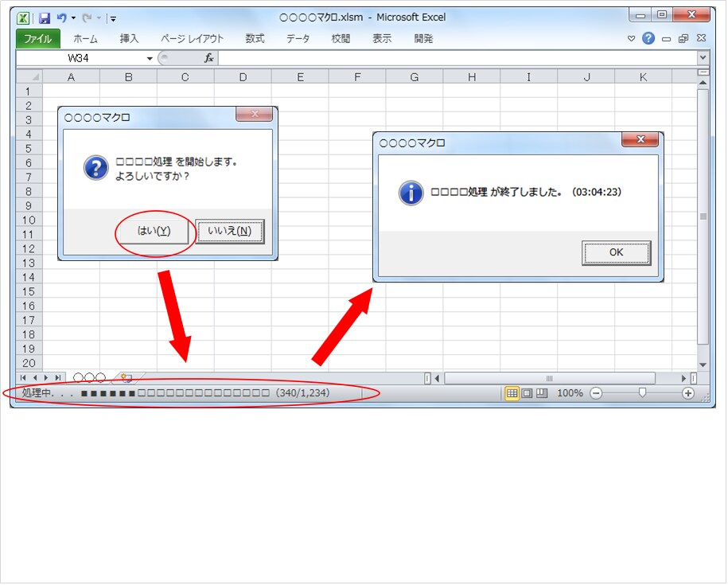728x585 pixels.
Task: Click the vertical scrollbar down arrow
Action: pyautogui.click(x=703, y=365)
